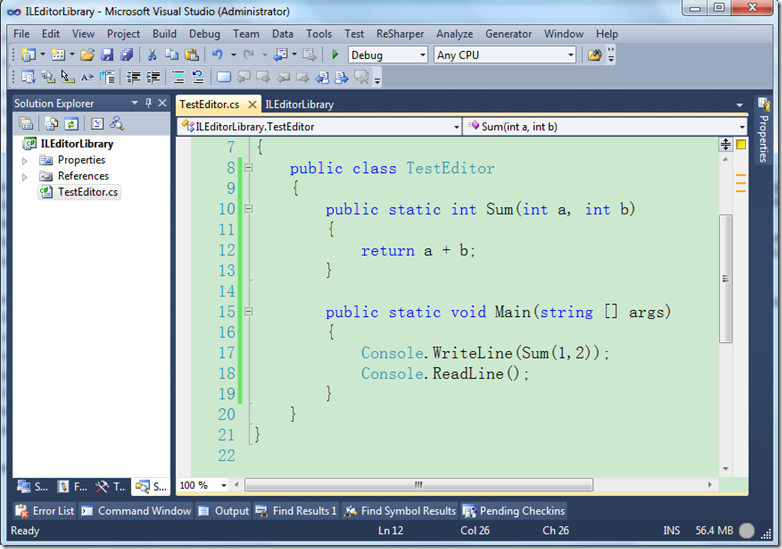The width and height of the screenshot is (782, 549).
Task: Click the Decrease Indent icon
Action: 133,77
